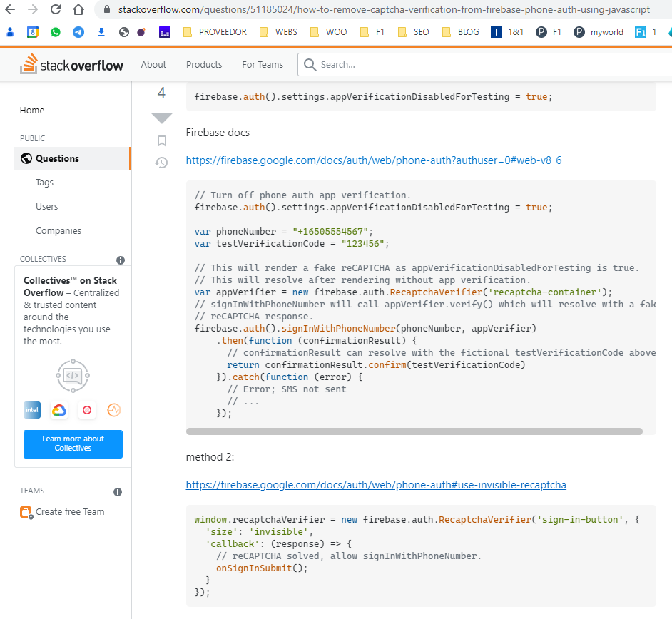The width and height of the screenshot is (672, 619).
Task: Click the Teams info icon
Action: coord(118,492)
